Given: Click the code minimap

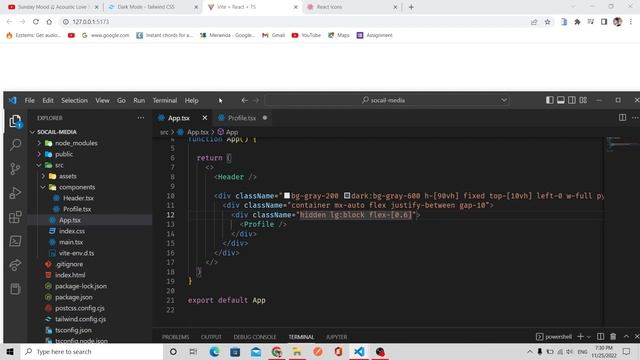Looking at the screenshot, I should (x=622, y=144).
